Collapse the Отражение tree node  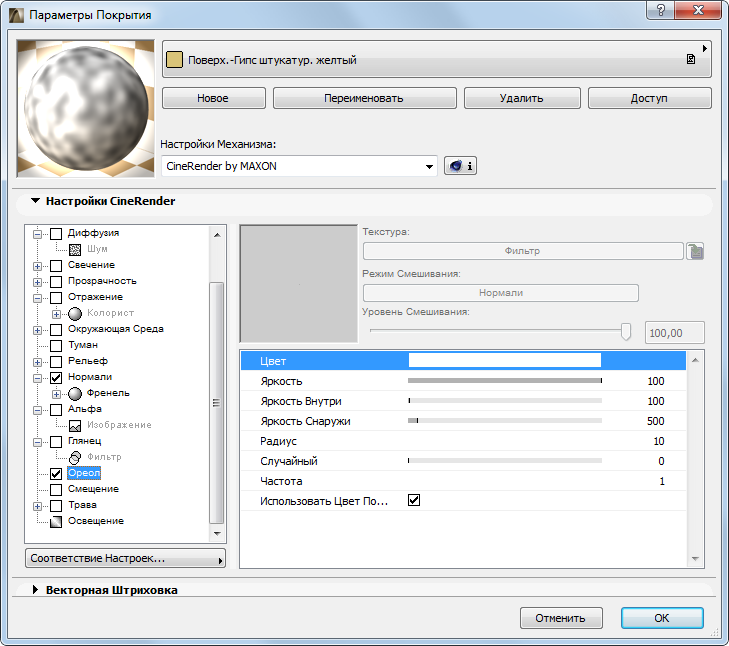click(37, 298)
